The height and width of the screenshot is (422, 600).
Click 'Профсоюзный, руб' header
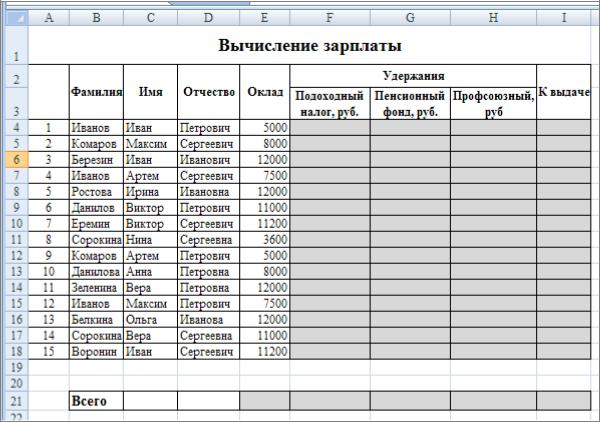pyautogui.click(x=494, y=103)
